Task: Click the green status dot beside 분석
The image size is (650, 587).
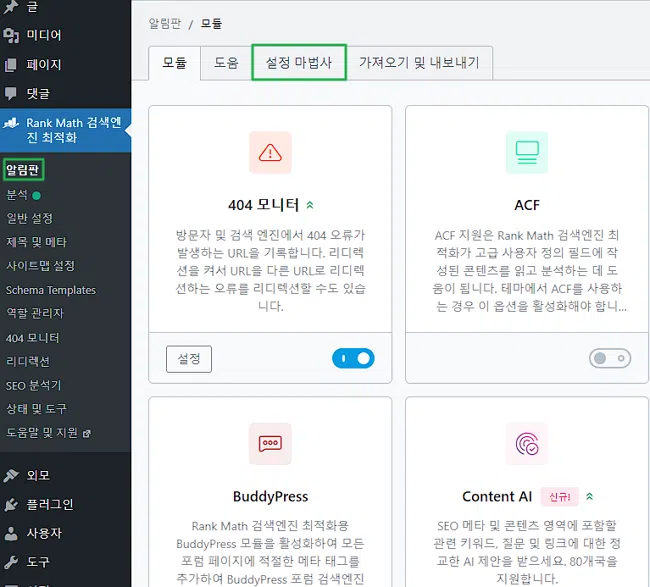Action: pos(36,196)
